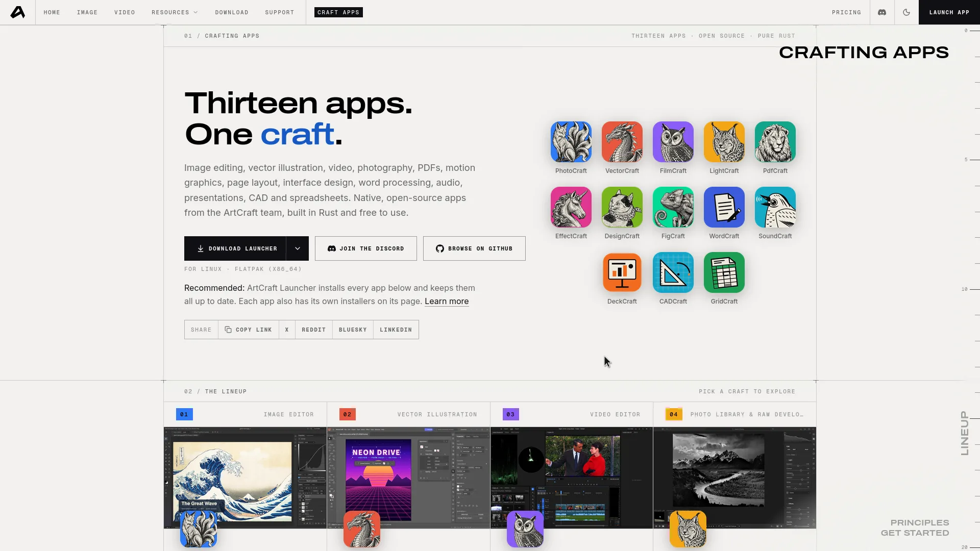
Task: Share the page on LinkedIn
Action: pyautogui.click(x=396, y=330)
